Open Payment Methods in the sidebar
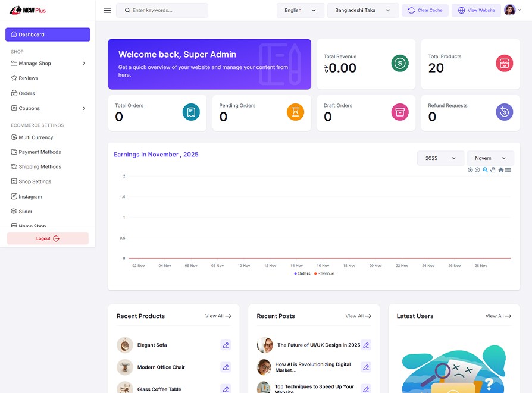Viewport: 532px width, 393px height. pos(39,152)
